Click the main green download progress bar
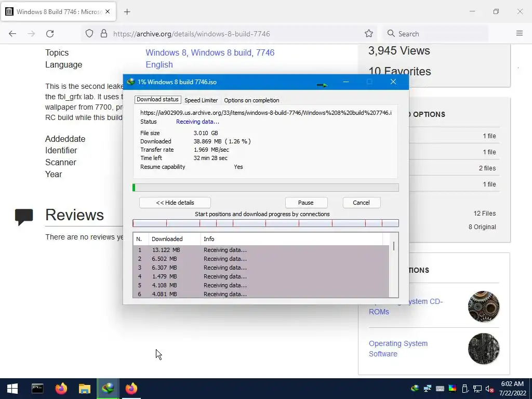This screenshot has width=532, height=399. click(x=265, y=188)
